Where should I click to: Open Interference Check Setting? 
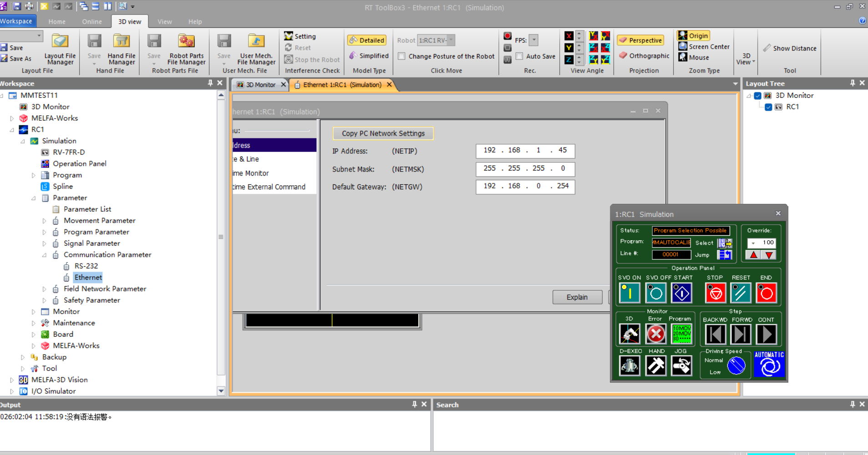click(x=300, y=36)
